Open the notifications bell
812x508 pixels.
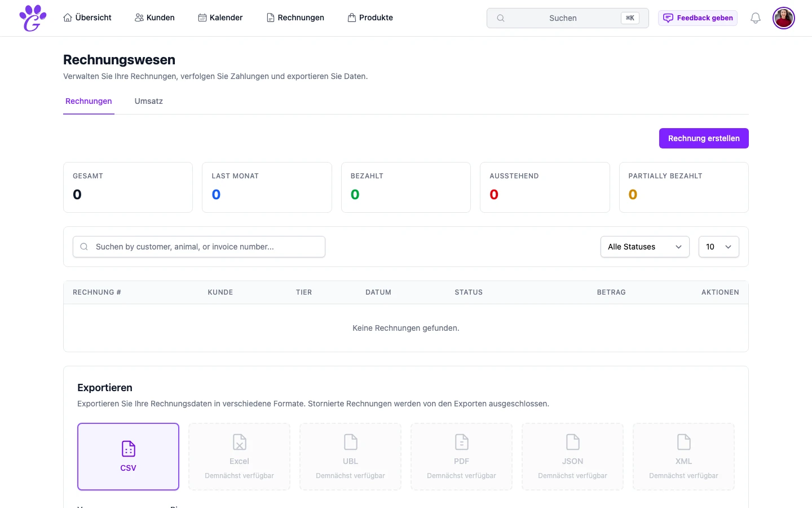click(755, 18)
